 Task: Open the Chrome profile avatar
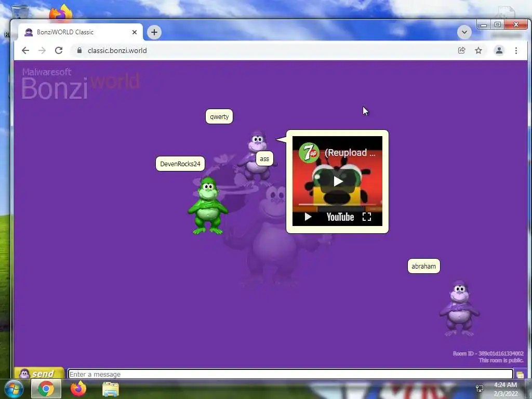499,50
